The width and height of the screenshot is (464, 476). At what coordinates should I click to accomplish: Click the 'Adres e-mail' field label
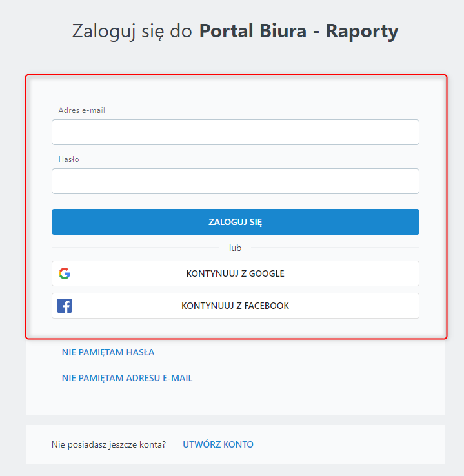81,110
